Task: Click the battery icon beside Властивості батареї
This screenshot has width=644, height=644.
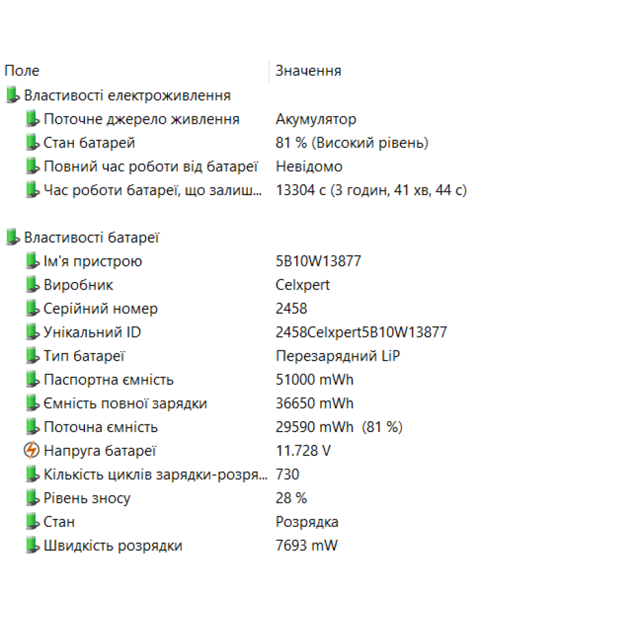Action: 12,238
